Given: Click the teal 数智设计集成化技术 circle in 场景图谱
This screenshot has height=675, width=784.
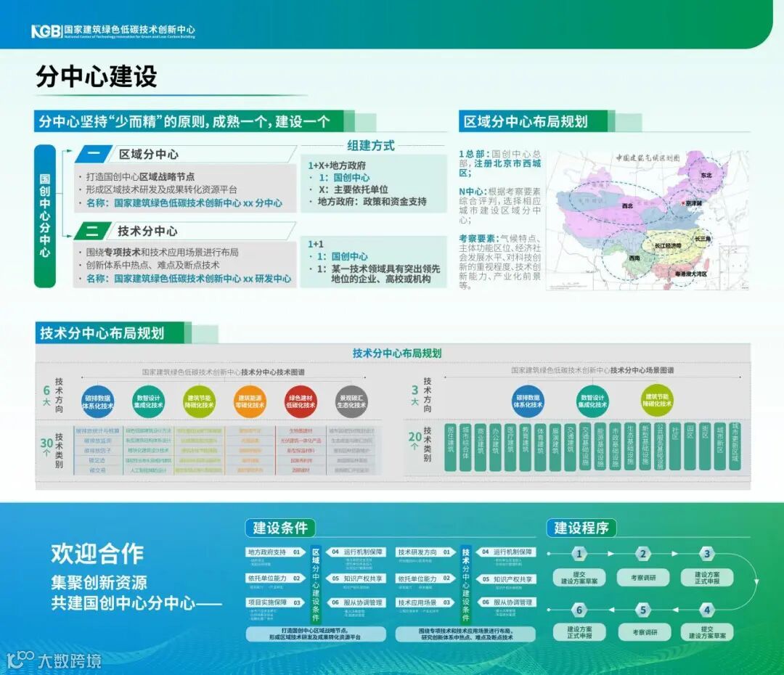Looking at the screenshot, I should (x=592, y=401).
